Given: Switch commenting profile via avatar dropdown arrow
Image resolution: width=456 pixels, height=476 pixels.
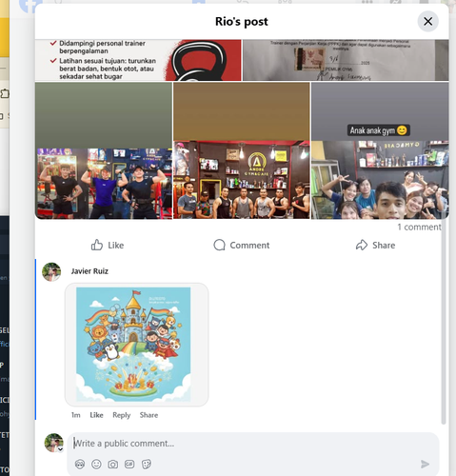Looking at the screenshot, I should click(60, 449).
